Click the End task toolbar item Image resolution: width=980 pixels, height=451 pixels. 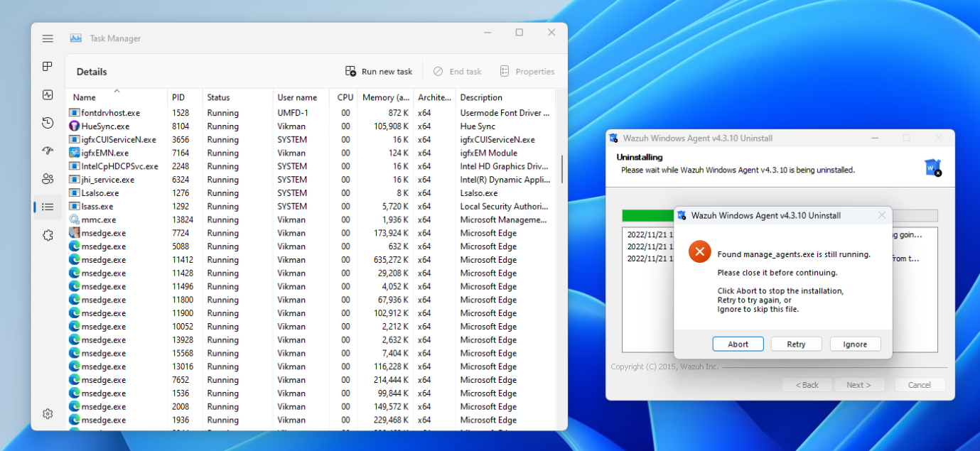(x=457, y=71)
